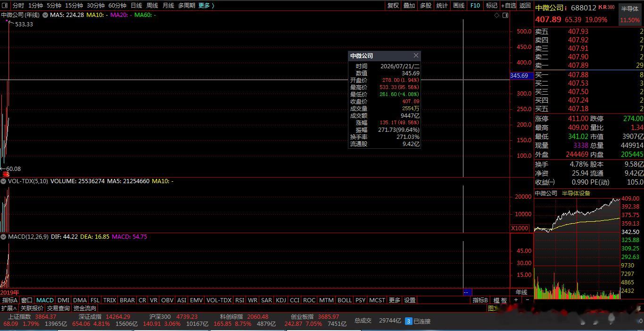Switch to the 月线 chart
Image resolution: width=644 pixels, height=331 pixels.
[x=168, y=5]
